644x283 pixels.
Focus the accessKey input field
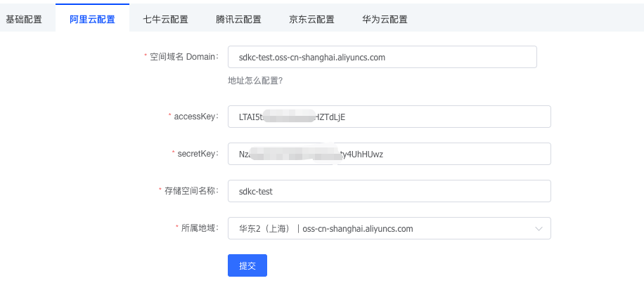[389, 117]
